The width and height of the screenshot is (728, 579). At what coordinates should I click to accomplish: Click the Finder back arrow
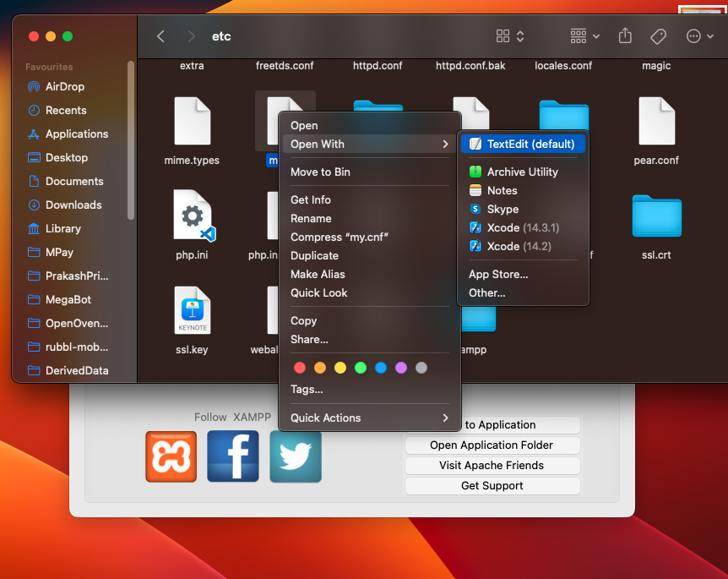point(161,36)
